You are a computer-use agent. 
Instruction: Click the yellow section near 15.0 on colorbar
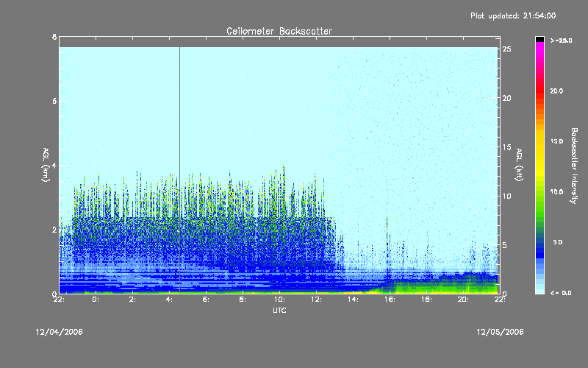click(x=539, y=141)
